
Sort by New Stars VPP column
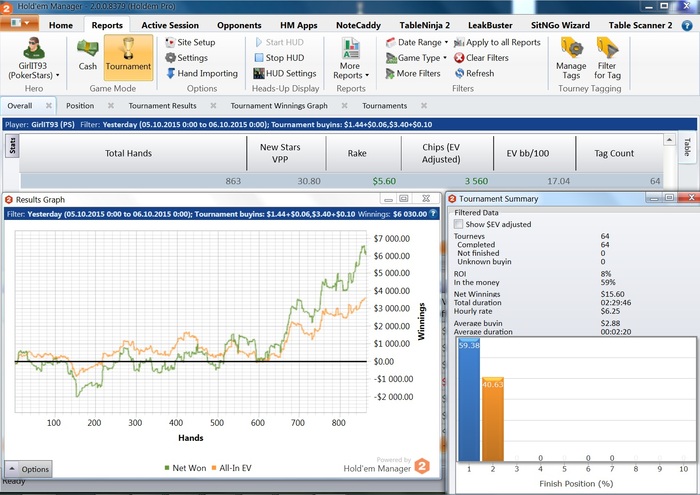(286, 153)
